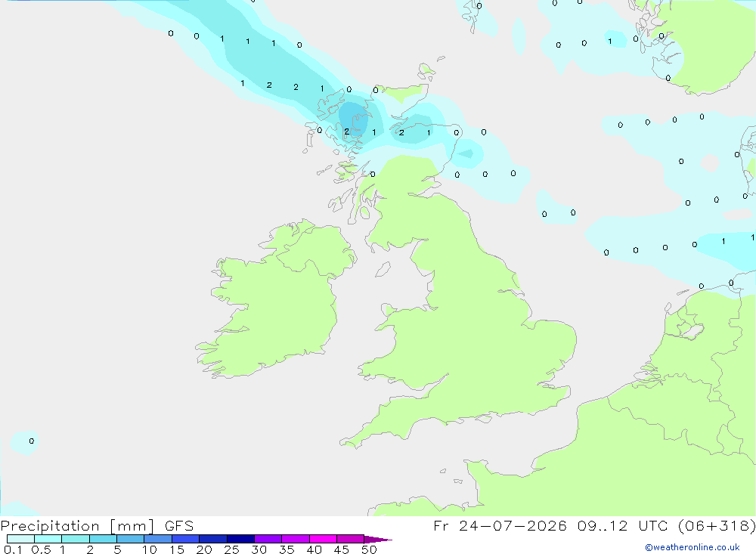Click the "Precipitation [mm]" title text
The width and height of the screenshot is (756, 554).
coord(77,526)
